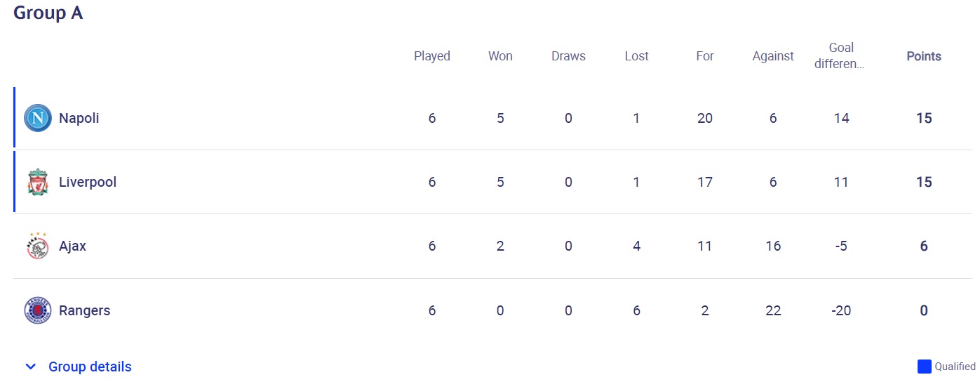980x389 pixels.
Task: Click the Played column header
Action: pyautogui.click(x=431, y=56)
